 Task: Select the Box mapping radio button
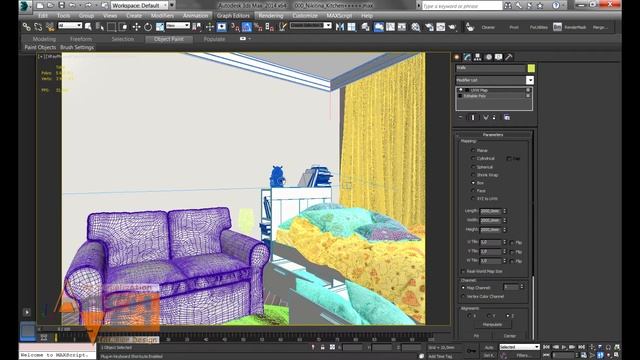473,183
